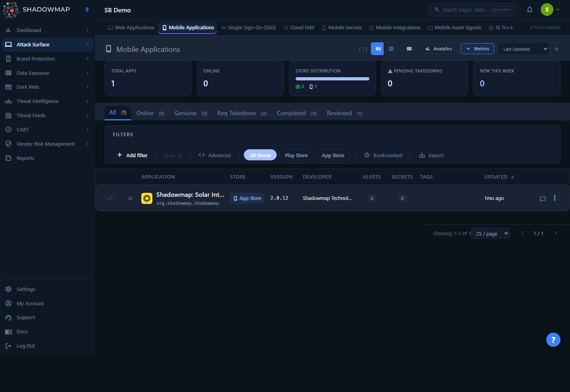Collapse the Metrics panel
This screenshot has width=570, height=392.
click(x=477, y=49)
